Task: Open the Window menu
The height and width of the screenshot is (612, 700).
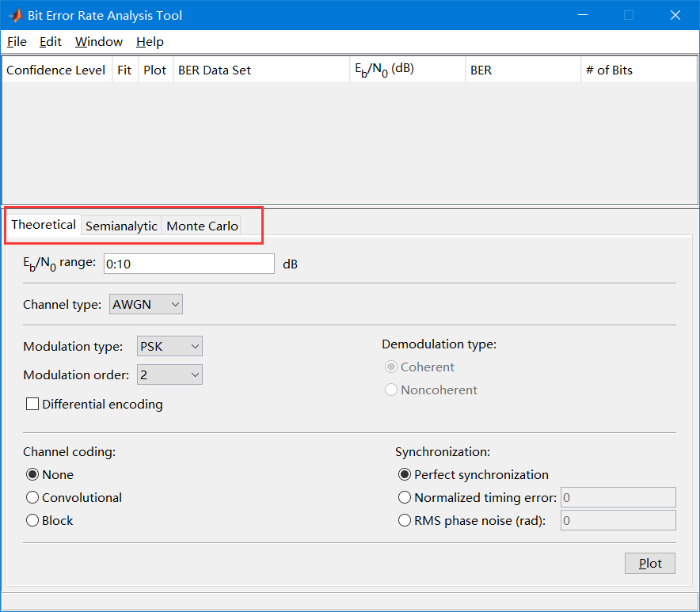Action: click(x=99, y=41)
